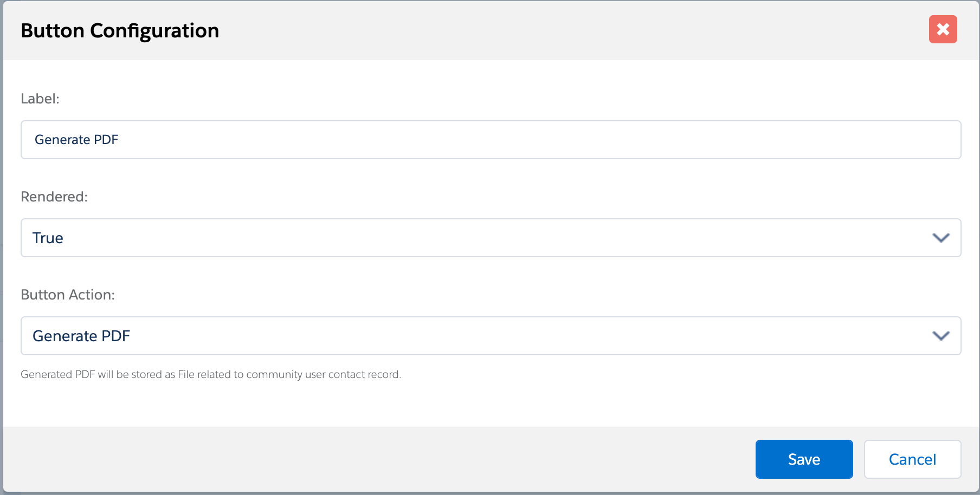Click the "Button Action:" field caption
Viewport: 980px width, 495px height.
pos(68,295)
